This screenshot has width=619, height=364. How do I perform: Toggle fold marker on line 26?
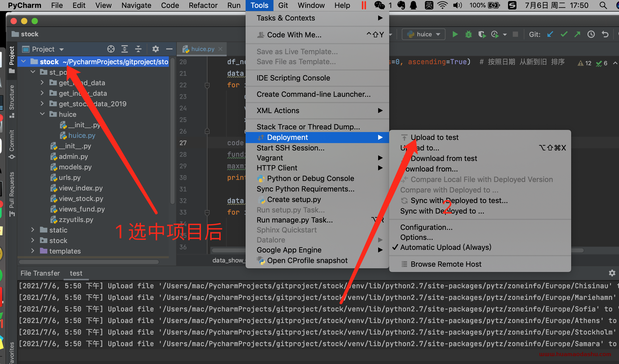pyautogui.click(x=207, y=131)
